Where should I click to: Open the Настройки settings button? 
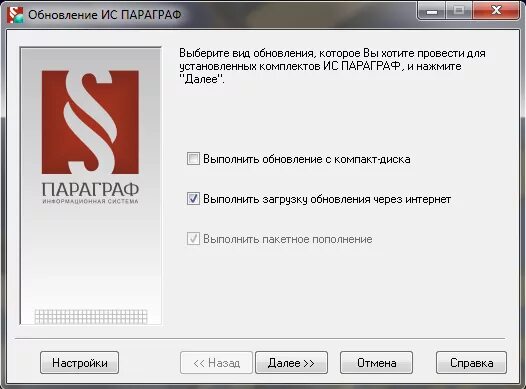click(80, 363)
